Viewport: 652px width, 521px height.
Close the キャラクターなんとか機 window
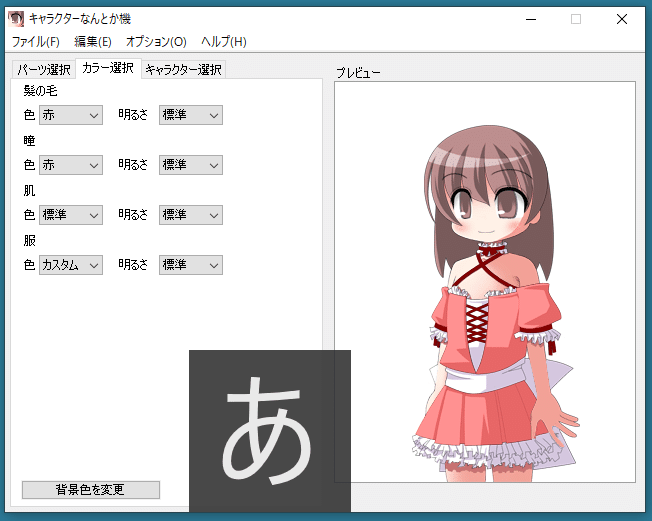point(622,19)
